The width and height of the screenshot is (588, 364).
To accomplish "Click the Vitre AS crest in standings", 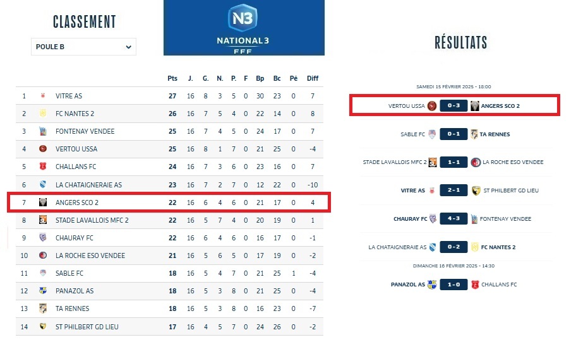I will [43, 96].
